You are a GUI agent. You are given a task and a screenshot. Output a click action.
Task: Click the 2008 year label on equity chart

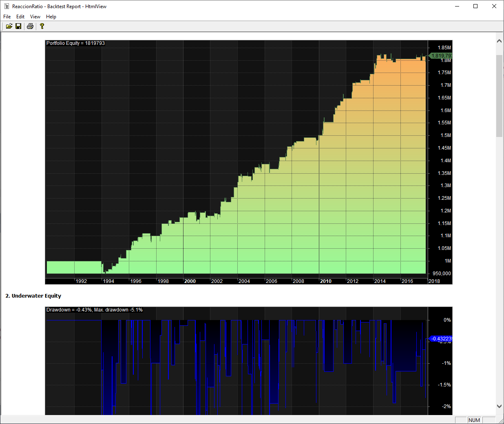pyautogui.click(x=298, y=281)
